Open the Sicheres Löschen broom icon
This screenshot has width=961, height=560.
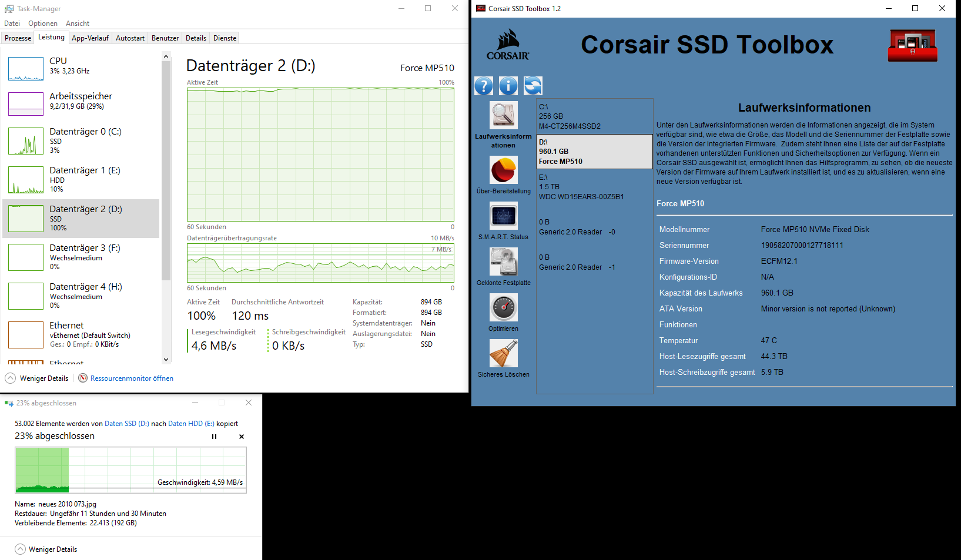pos(504,353)
